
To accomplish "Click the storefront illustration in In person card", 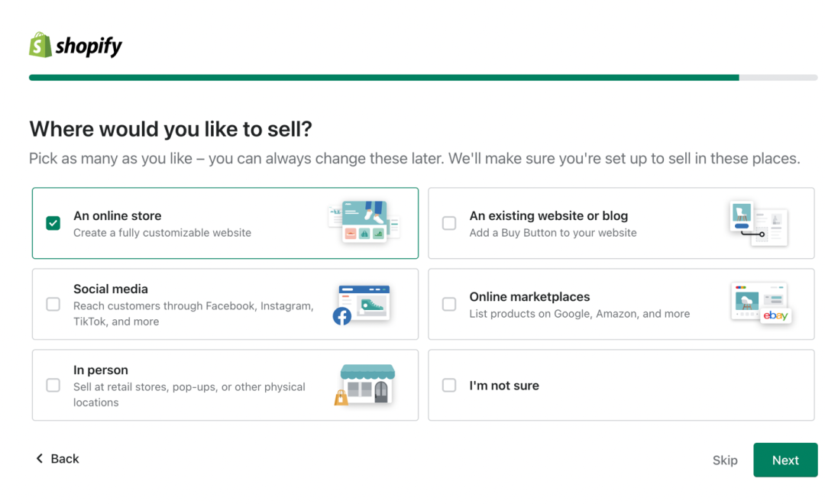I will tap(367, 384).
